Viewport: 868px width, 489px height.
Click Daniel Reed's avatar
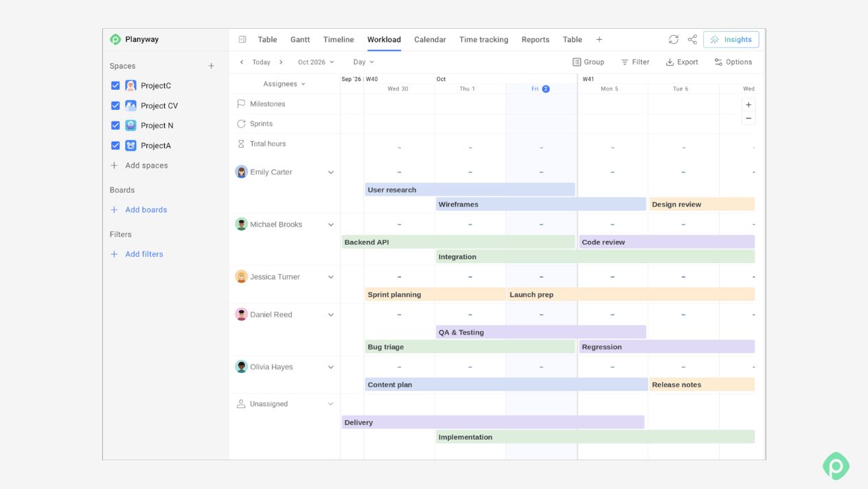click(x=241, y=315)
